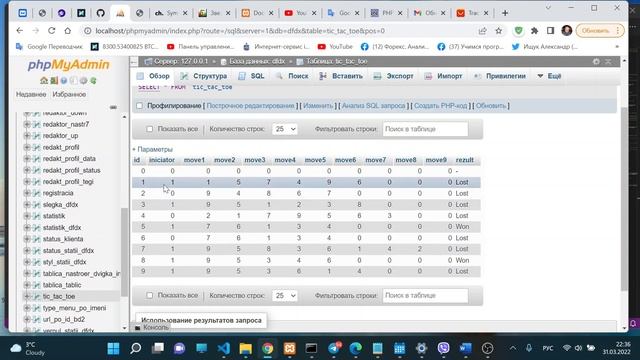Viewport: 640px width, 360px height.
Task: Open phpMyAdmin home icon in sidebar
Action: 44,80
